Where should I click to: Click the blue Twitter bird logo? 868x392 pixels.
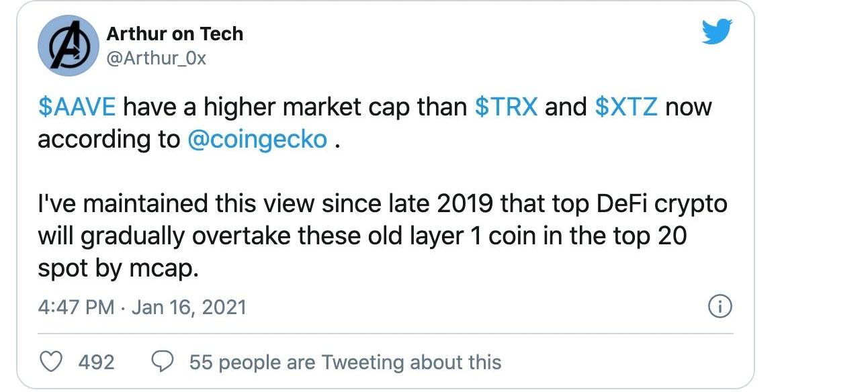[x=716, y=32]
